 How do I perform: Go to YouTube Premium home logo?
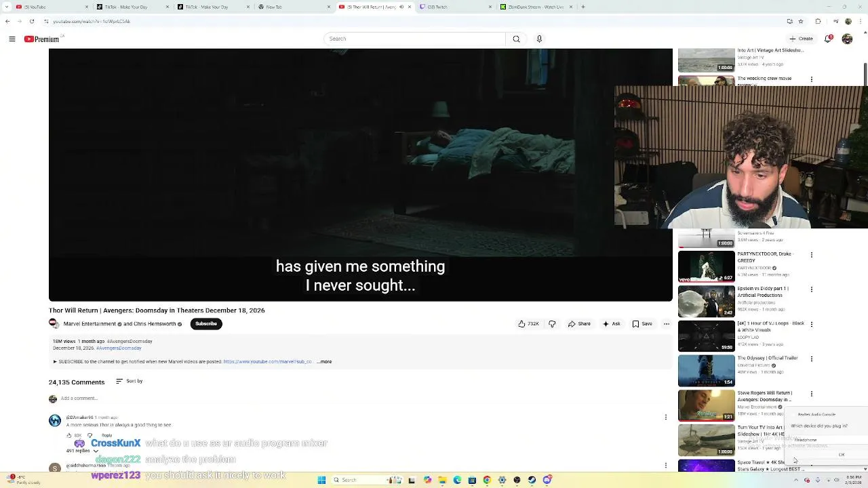click(x=42, y=39)
